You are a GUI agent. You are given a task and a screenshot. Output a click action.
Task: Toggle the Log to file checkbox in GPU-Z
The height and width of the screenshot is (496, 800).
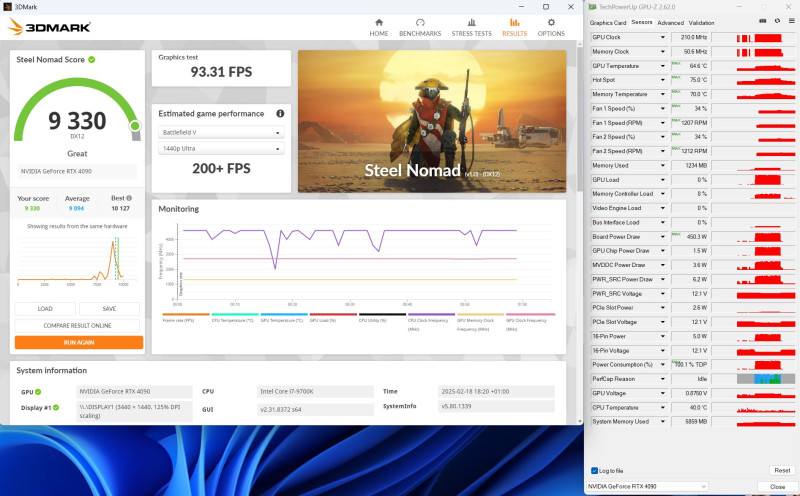coord(594,470)
